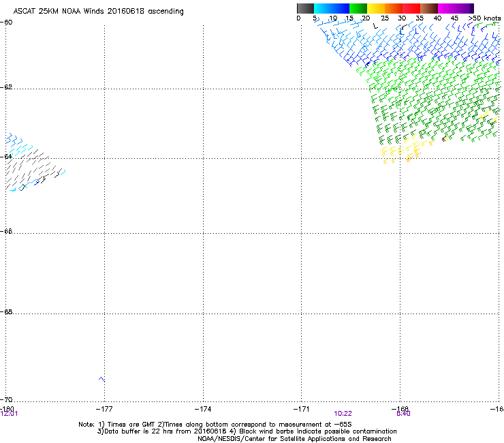
Task: Click the '-62' latitude axis label
Action: point(6,87)
